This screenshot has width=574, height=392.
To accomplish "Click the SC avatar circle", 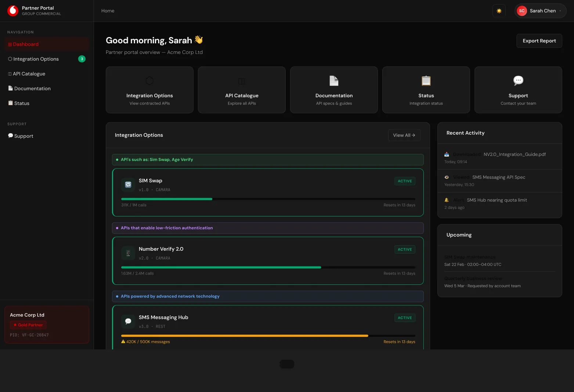I will click(x=522, y=11).
